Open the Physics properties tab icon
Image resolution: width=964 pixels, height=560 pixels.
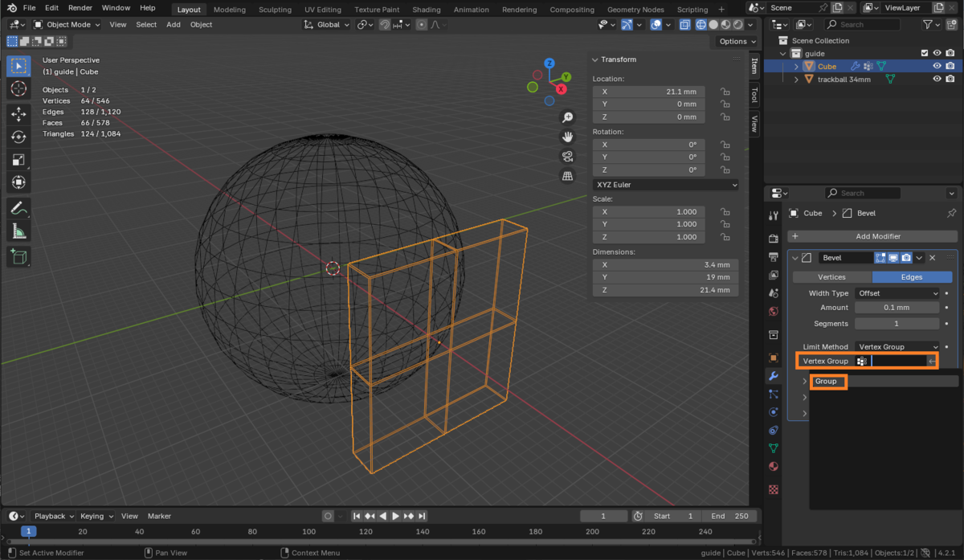point(774,412)
